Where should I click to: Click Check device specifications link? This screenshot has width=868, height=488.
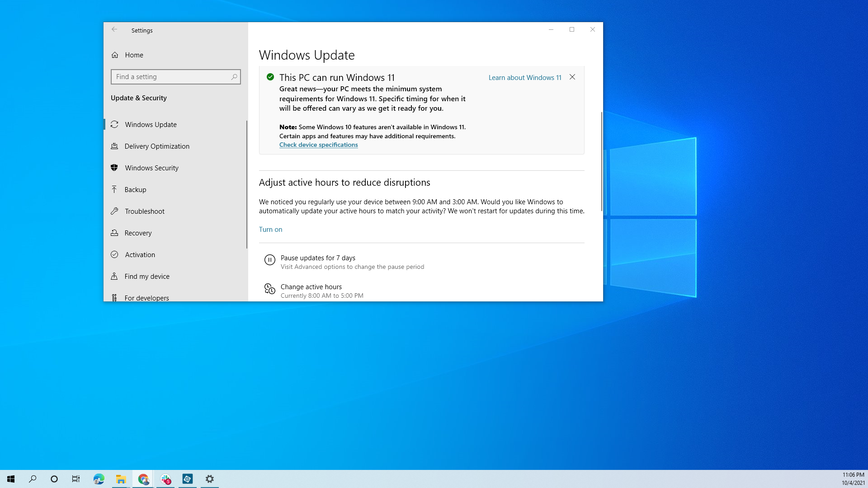(318, 145)
